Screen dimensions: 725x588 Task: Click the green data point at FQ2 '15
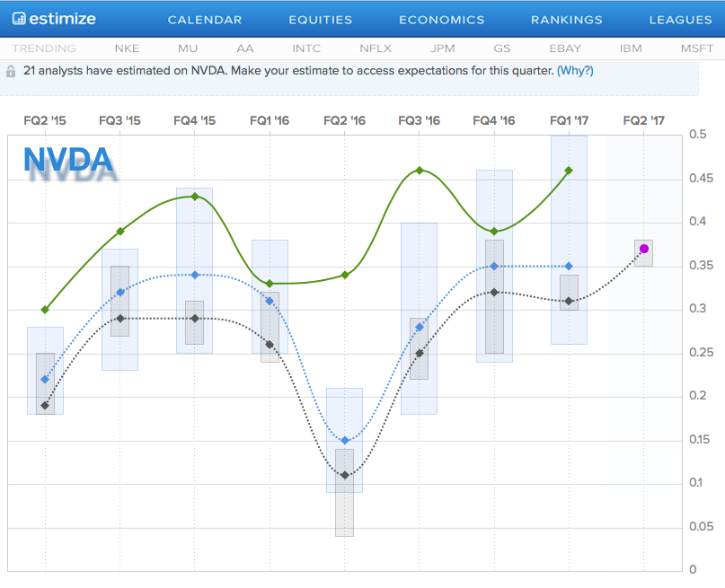click(45, 310)
